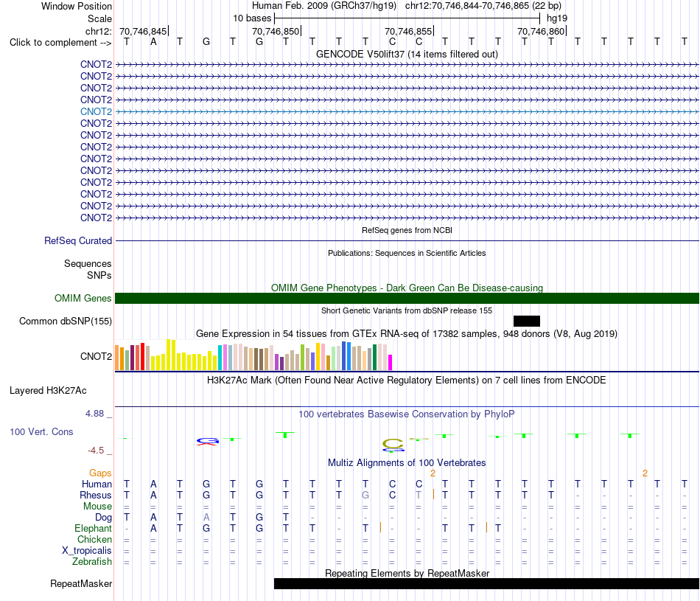Click the -4.5 lower conservation scale value
700x601 pixels.
pos(96,451)
